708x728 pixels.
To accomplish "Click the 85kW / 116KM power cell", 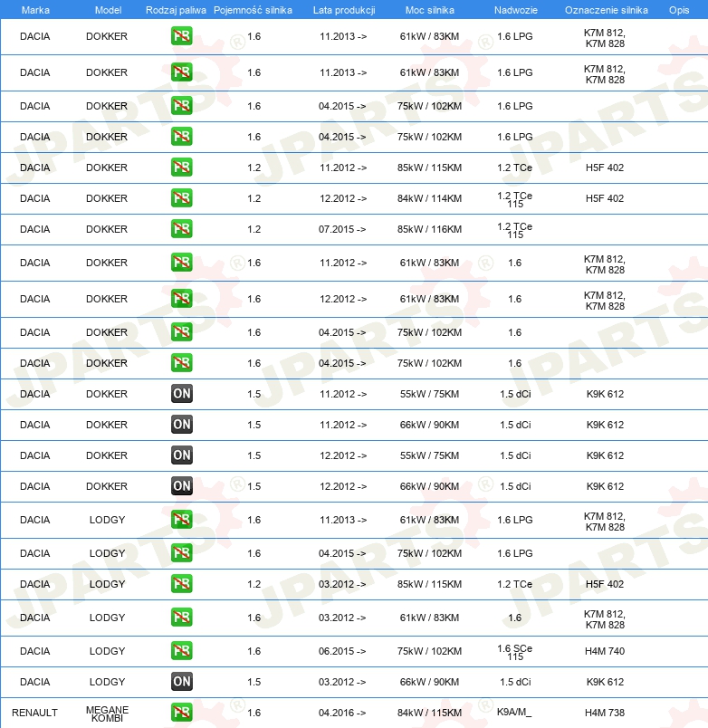I will pos(429,229).
